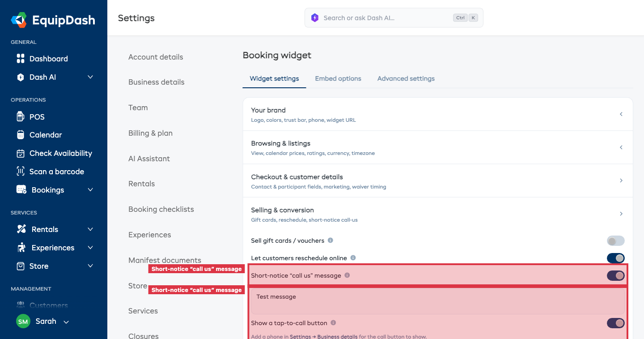Turn off Let customers reschedule online
Screen dimensions: 644x339
tap(615, 258)
